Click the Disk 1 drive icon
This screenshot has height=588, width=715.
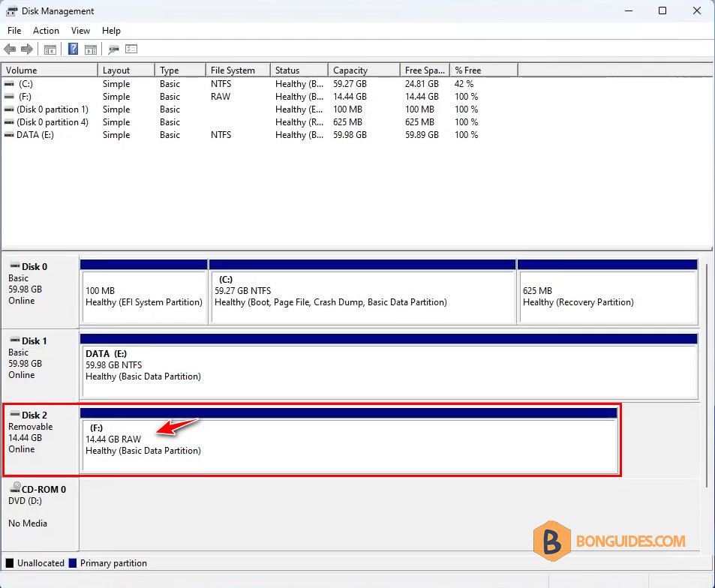(15, 340)
